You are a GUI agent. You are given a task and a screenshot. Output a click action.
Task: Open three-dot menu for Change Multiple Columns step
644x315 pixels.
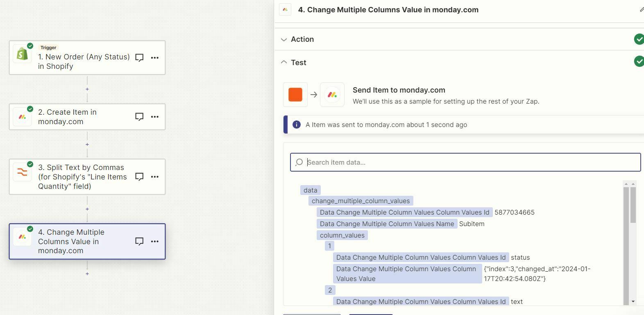pyautogui.click(x=155, y=241)
